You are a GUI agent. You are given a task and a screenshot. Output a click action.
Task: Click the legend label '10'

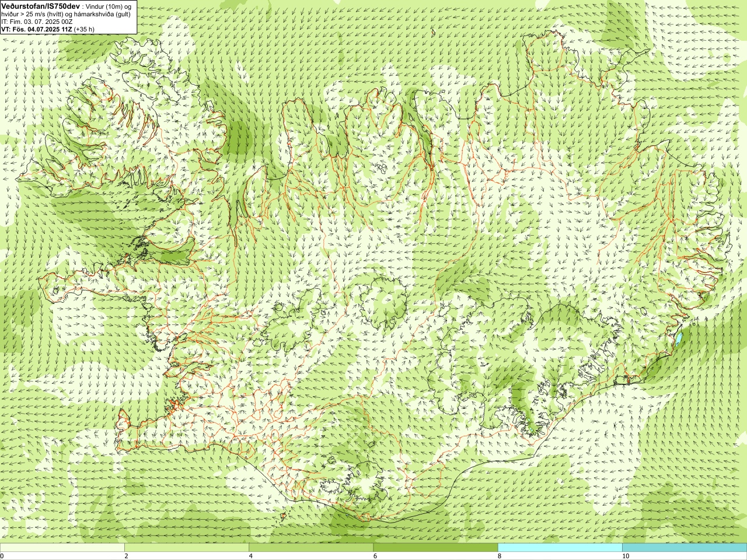coord(626,556)
